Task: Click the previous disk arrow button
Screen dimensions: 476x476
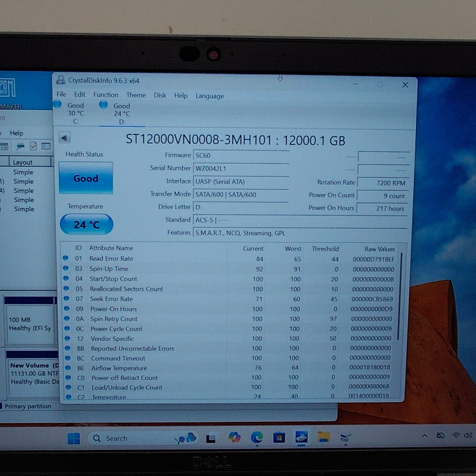Action: (x=64, y=138)
